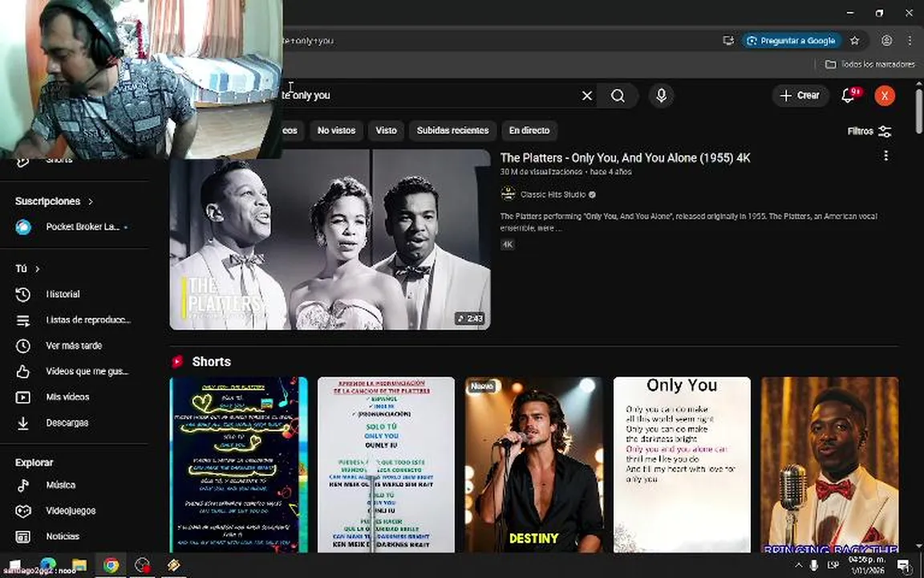Image resolution: width=924 pixels, height=578 pixels.
Task: Bookmark this page with the star icon
Action: (x=854, y=41)
